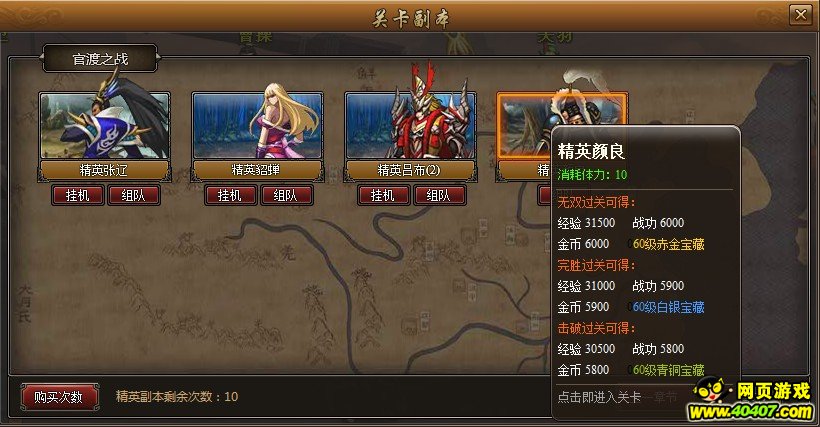Open the 官渡之战 chapter tab
This screenshot has width=820, height=427.
[100, 59]
